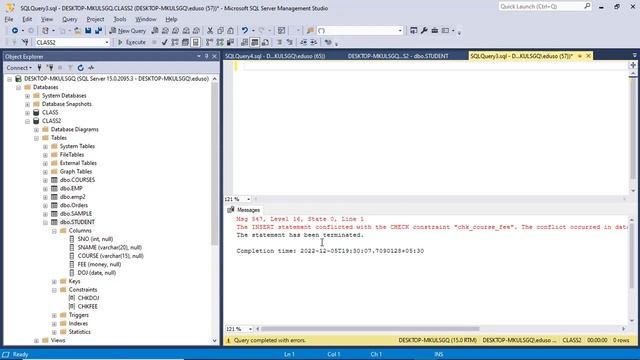Collapse the dbo.STUDENT table node
This screenshot has width=640, height=360.
pos(45,222)
